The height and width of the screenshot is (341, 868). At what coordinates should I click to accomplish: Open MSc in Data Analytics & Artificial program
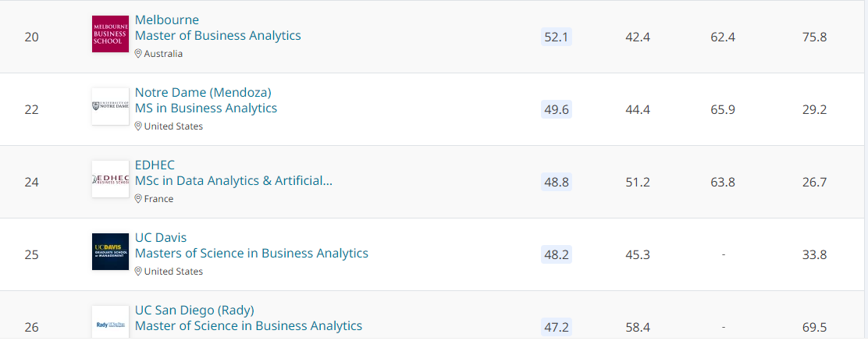(x=233, y=181)
